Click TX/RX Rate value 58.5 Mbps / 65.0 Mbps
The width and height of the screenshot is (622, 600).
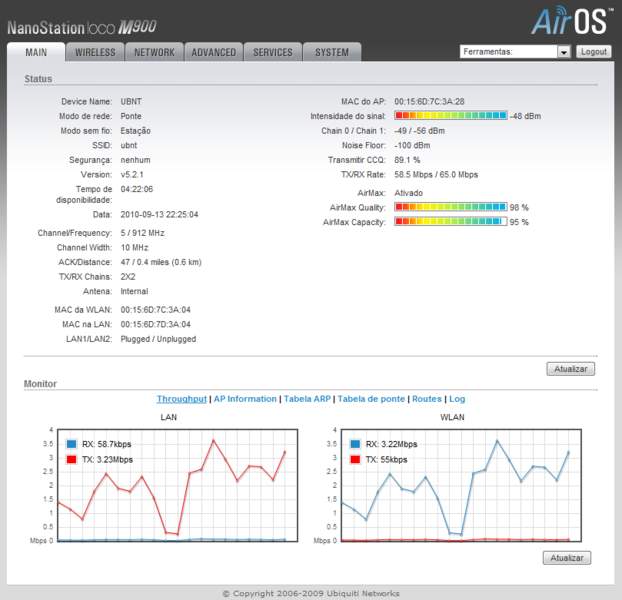click(x=436, y=174)
